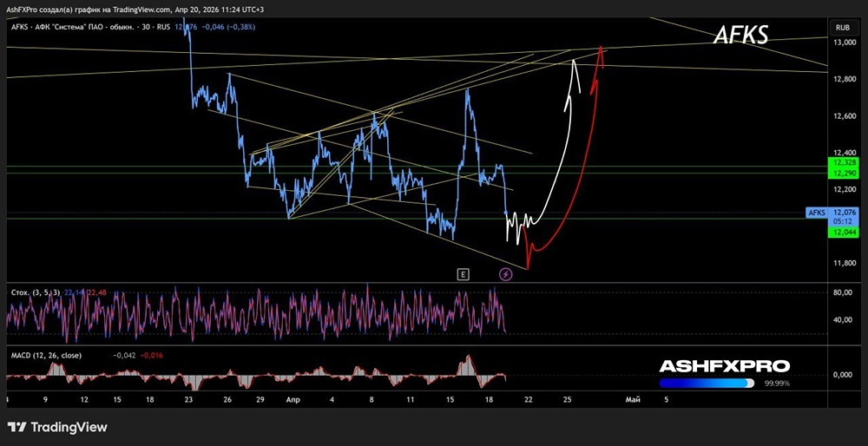Click the 'Май' date axis label
The width and height of the screenshot is (868, 446).
point(632,399)
